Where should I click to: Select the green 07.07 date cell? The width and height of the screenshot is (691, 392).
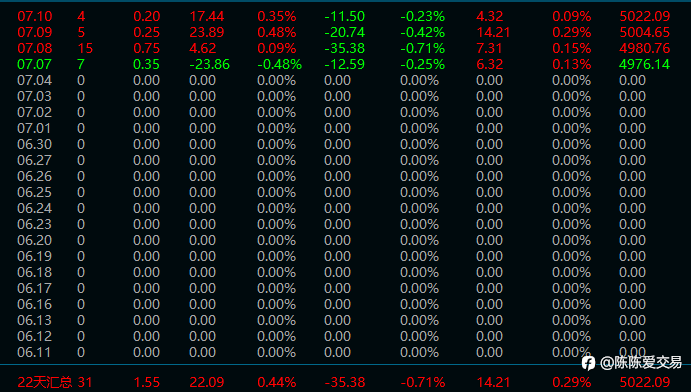pyautogui.click(x=35, y=64)
